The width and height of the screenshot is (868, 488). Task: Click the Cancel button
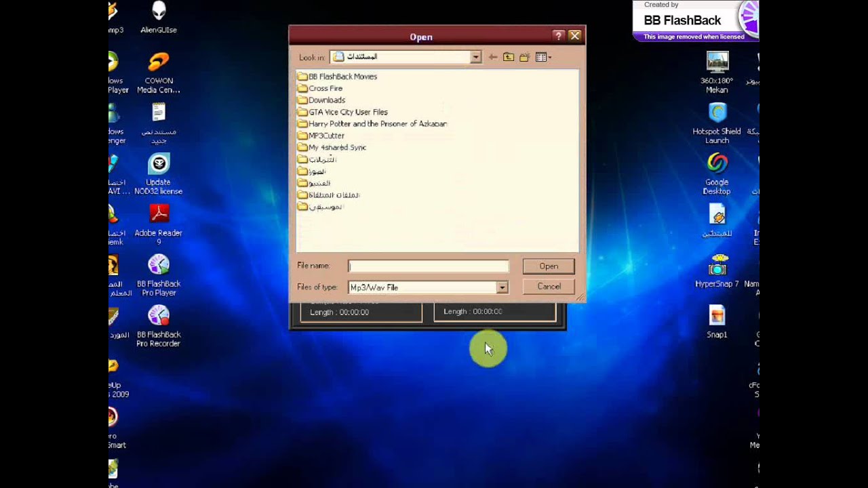point(549,287)
